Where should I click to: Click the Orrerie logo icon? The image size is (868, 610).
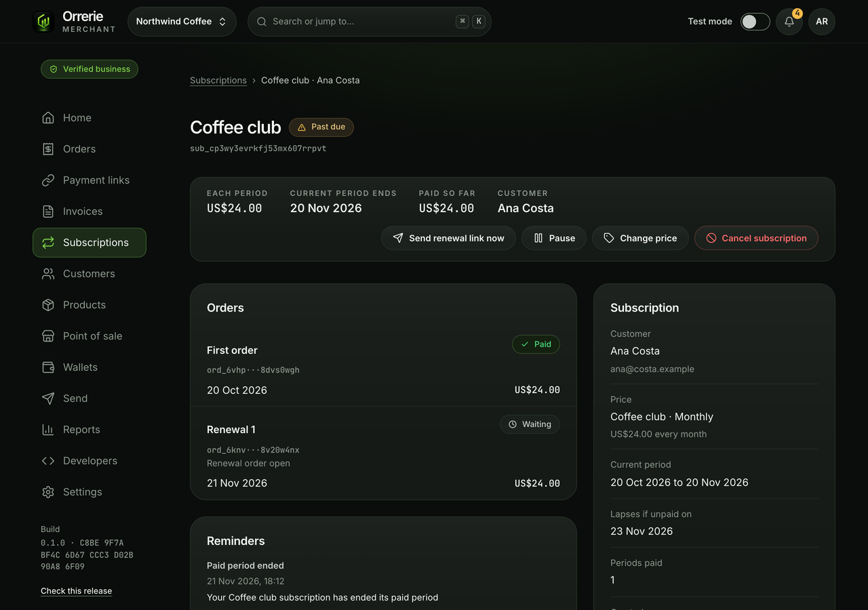click(x=44, y=22)
